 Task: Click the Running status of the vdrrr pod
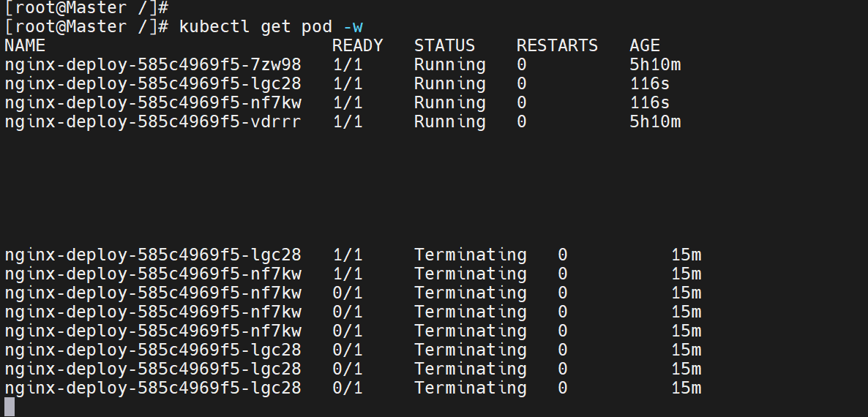pyautogui.click(x=449, y=121)
